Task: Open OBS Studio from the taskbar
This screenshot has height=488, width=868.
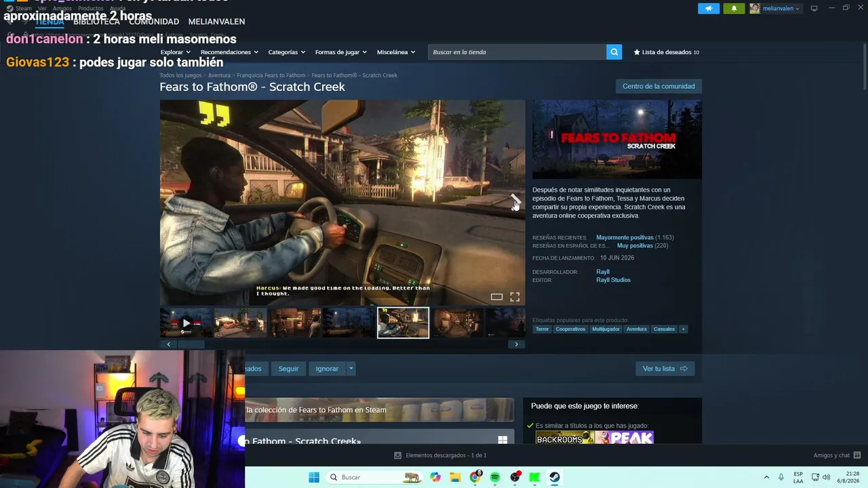Action: (x=515, y=477)
